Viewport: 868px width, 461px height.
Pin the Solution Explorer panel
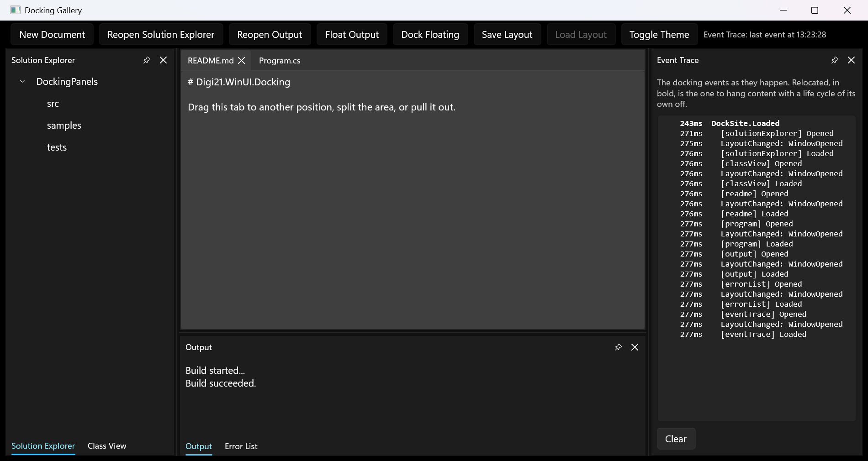click(147, 60)
